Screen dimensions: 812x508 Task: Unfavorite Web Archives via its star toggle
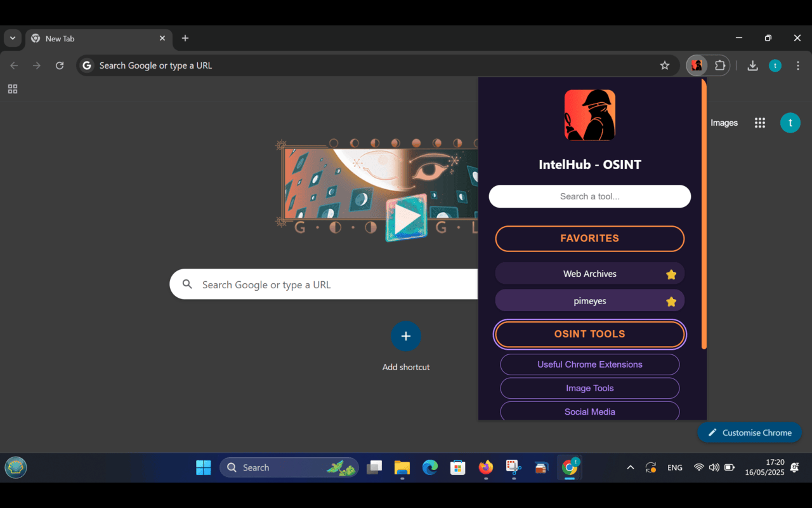(x=671, y=274)
